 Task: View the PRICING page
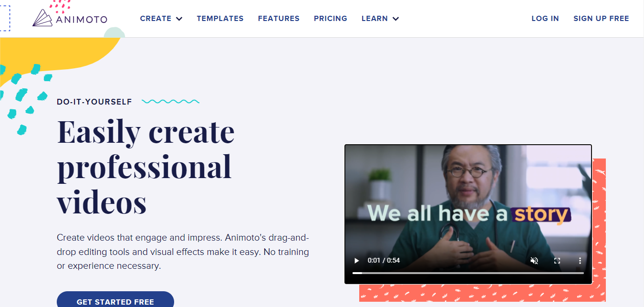(331, 19)
